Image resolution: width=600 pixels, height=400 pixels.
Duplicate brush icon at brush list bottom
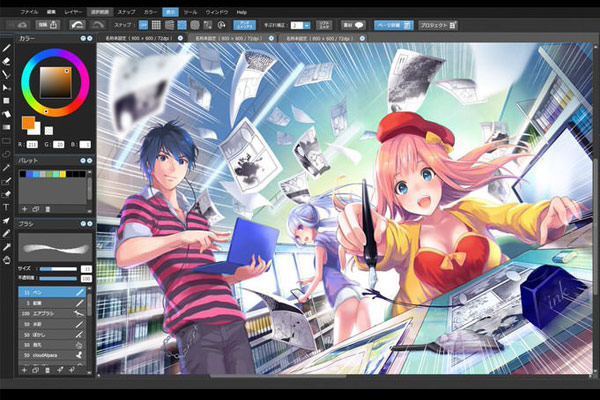click(36, 370)
